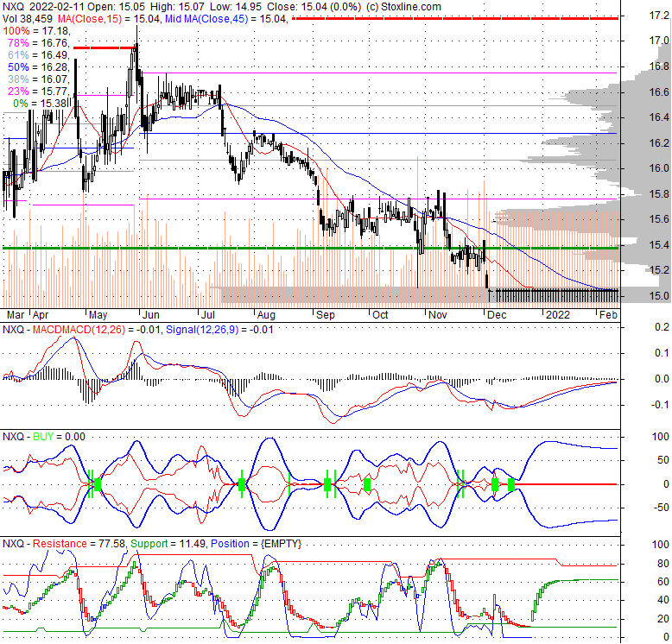Select the "78% = 16.76" Fibonacci level
Viewport: 672px width, 644px height.
(x=38, y=43)
